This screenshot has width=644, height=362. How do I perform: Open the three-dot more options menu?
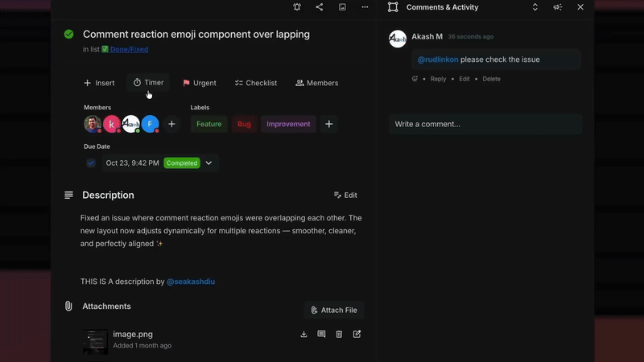click(365, 7)
